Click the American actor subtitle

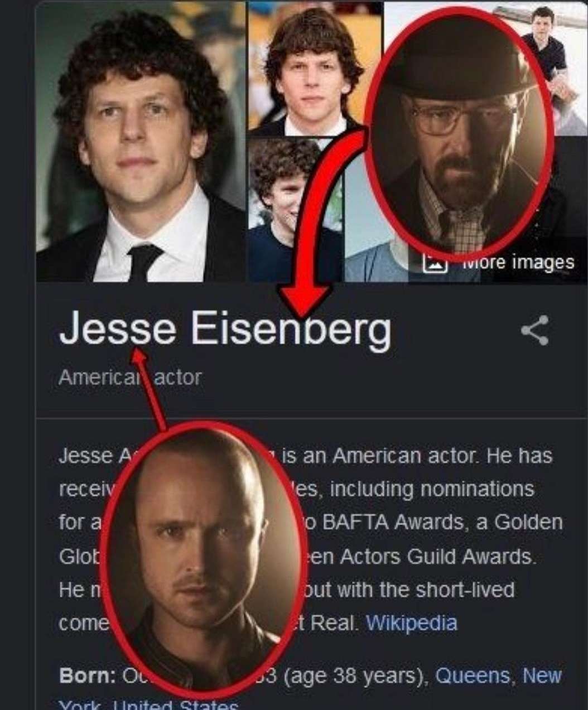[129, 378]
